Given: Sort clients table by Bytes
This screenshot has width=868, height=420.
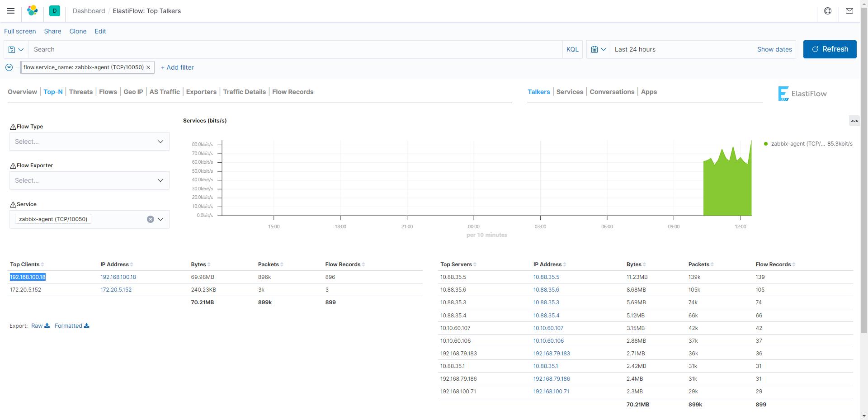Looking at the screenshot, I should point(200,264).
